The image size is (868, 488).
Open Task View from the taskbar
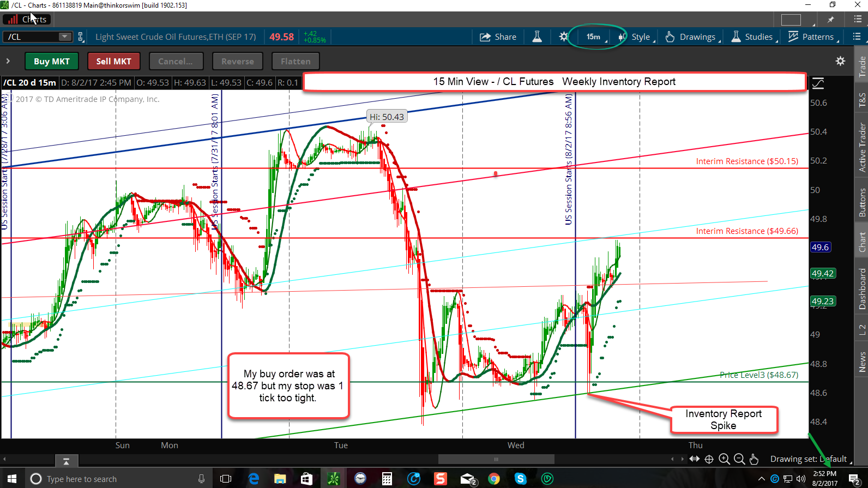[225, 479]
